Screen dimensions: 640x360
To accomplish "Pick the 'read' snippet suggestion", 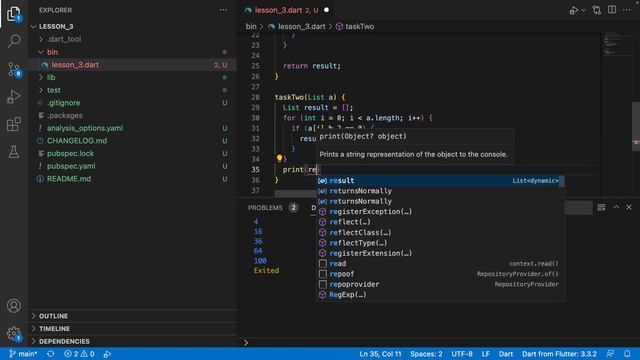I will 440,264.
